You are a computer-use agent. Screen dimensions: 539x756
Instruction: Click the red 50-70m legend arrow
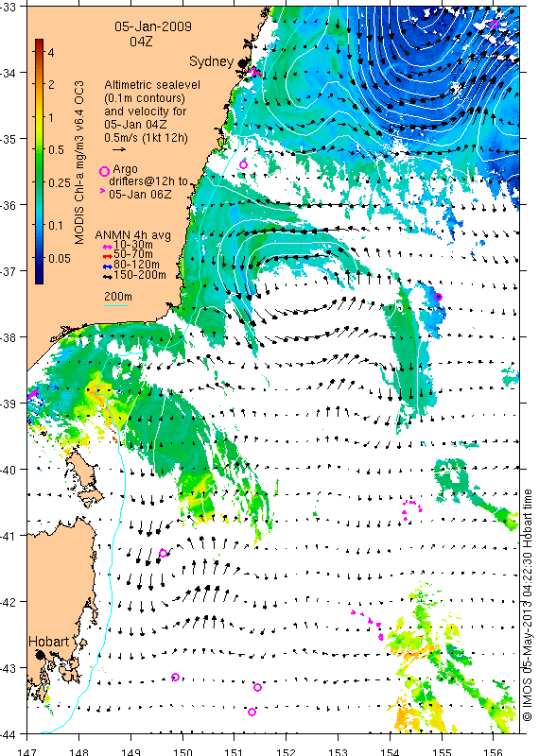pyautogui.click(x=107, y=256)
